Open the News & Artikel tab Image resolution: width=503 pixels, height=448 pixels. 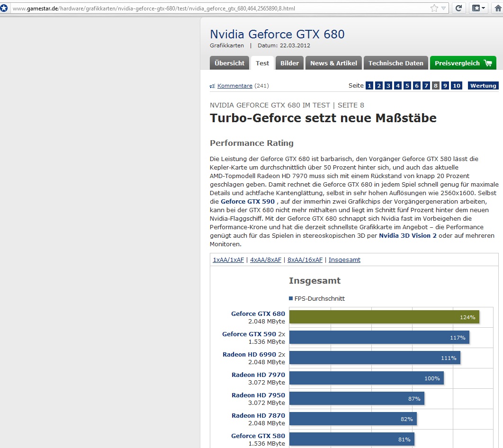tap(333, 63)
